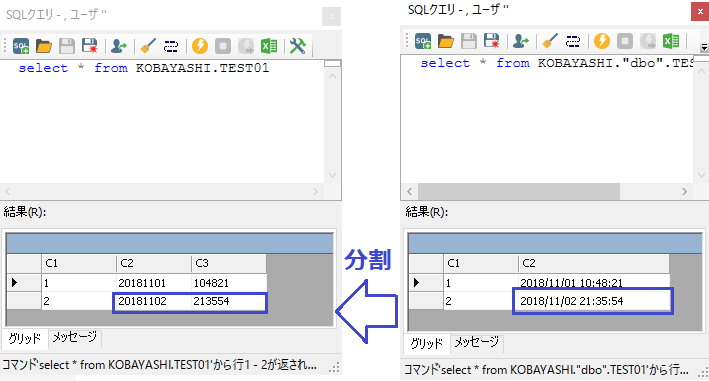This screenshot has height=381, width=709.
Task: Select row 1 marker in right result grid
Action: pos(425,283)
